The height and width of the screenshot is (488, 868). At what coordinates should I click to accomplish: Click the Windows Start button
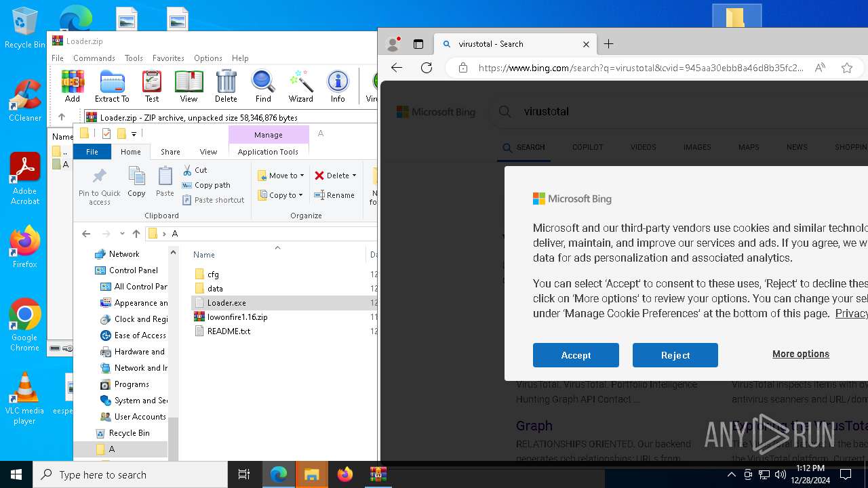point(16,475)
